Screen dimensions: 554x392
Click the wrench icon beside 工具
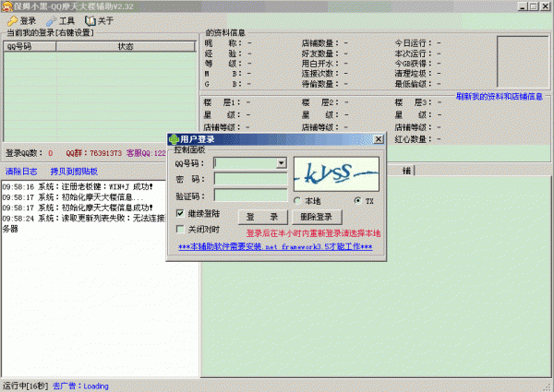point(51,21)
